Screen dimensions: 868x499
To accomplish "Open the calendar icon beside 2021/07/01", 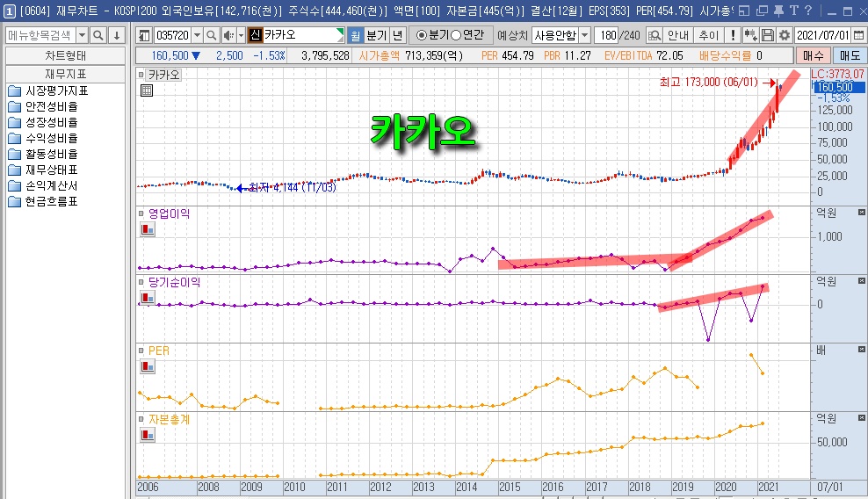I will [858, 35].
